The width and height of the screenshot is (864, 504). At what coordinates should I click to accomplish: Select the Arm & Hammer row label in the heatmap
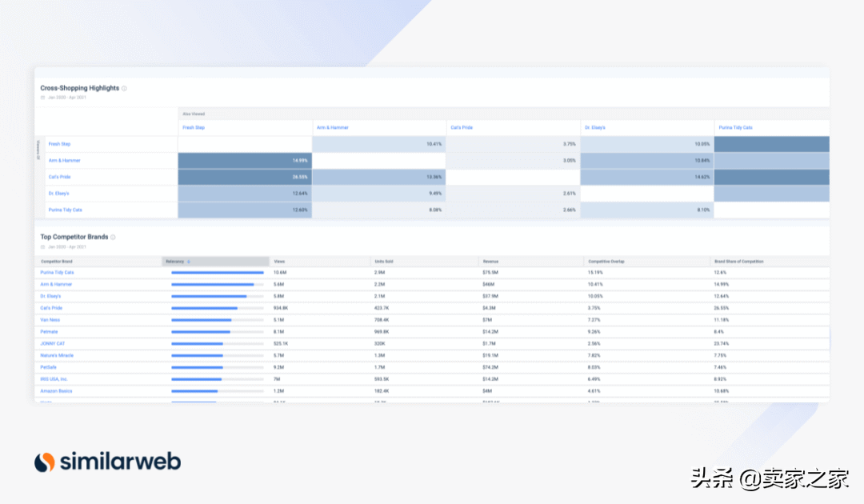click(65, 161)
